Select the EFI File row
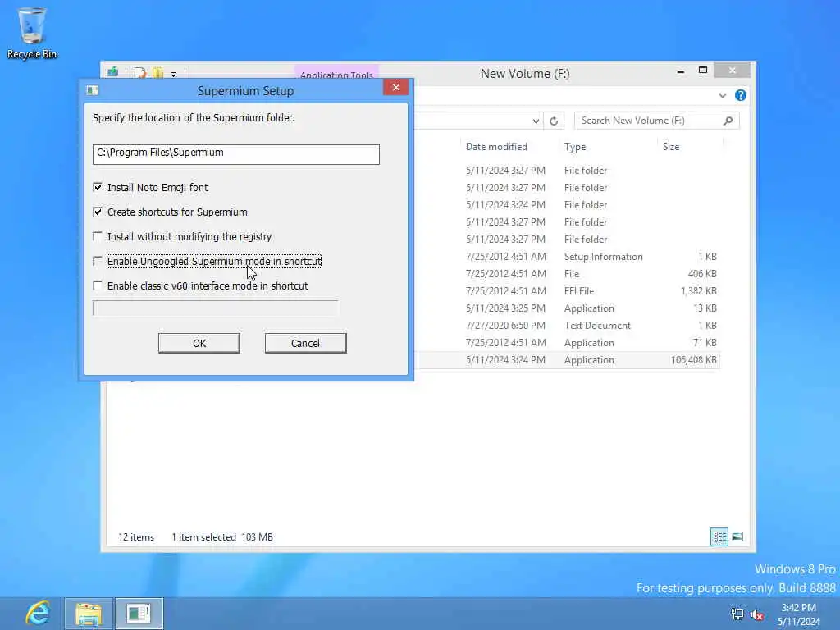 pyautogui.click(x=568, y=291)
